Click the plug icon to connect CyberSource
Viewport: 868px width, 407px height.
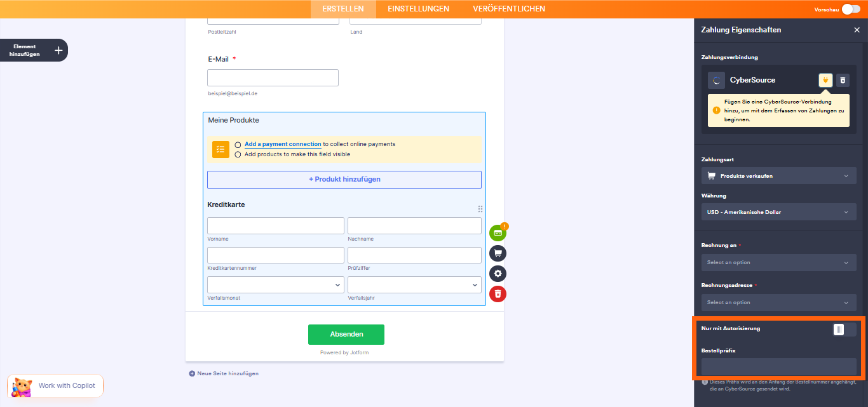pos(825,80)
